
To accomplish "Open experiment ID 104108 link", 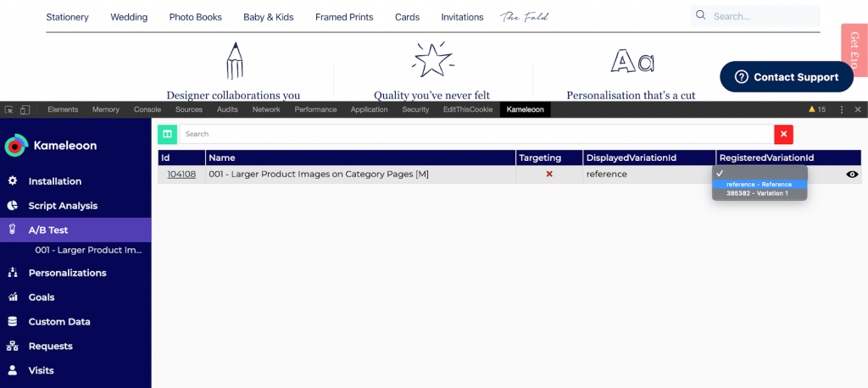I will 181,175.
